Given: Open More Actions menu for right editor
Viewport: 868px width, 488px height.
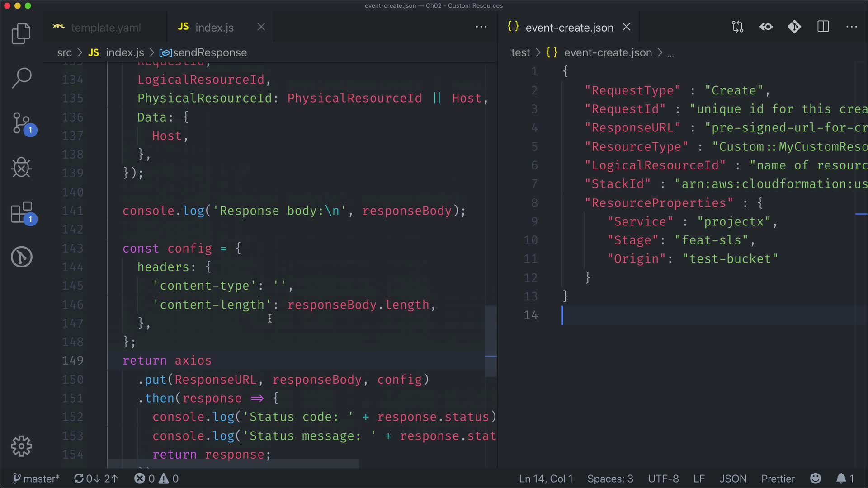Looking at the screenshot, I should (x=851, y=27).
